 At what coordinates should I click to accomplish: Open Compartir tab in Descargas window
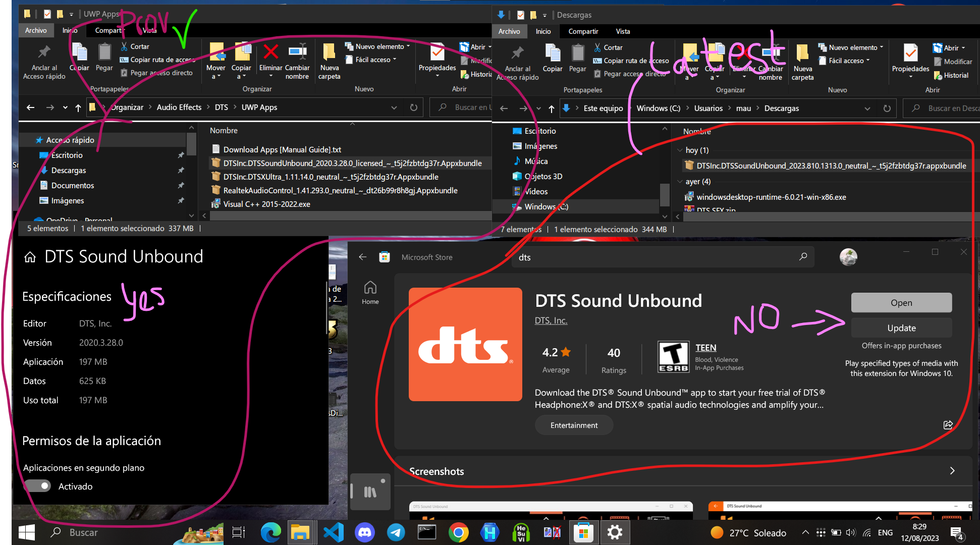(x=583, y=31)
